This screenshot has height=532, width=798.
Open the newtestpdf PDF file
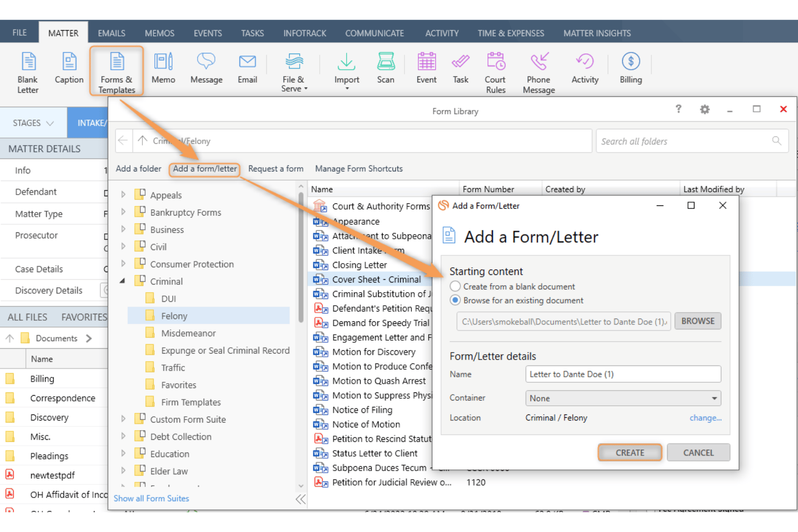tap(52, 475)
